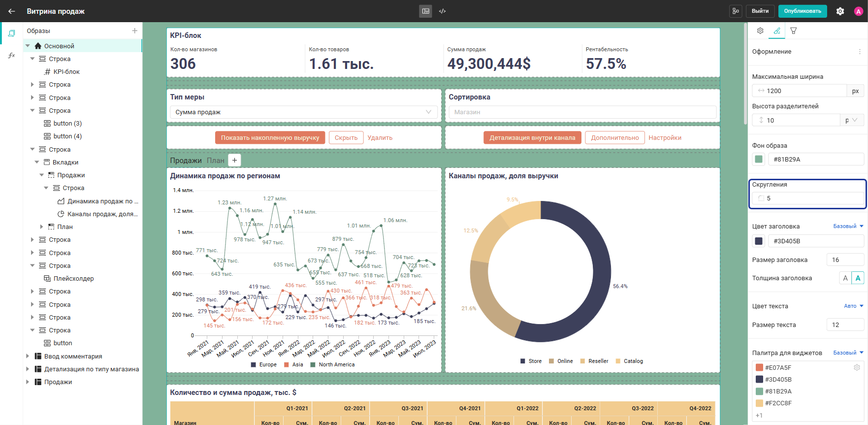Image resolution: width=868 pixels, height=425 pixels.
Task: Toggle Online segment in the donut legend
Action: tap(561, 361)
